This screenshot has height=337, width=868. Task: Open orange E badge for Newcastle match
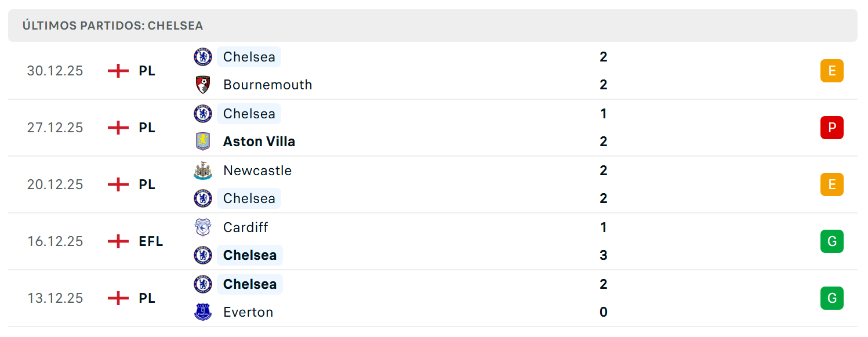click(832, 184)
